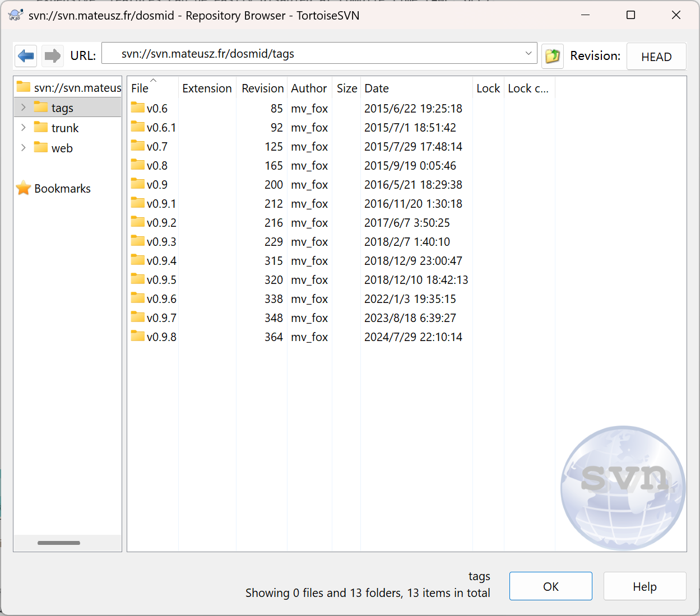Sort by the Lock column header
The image size is (700, 616).
pos(488,88)
